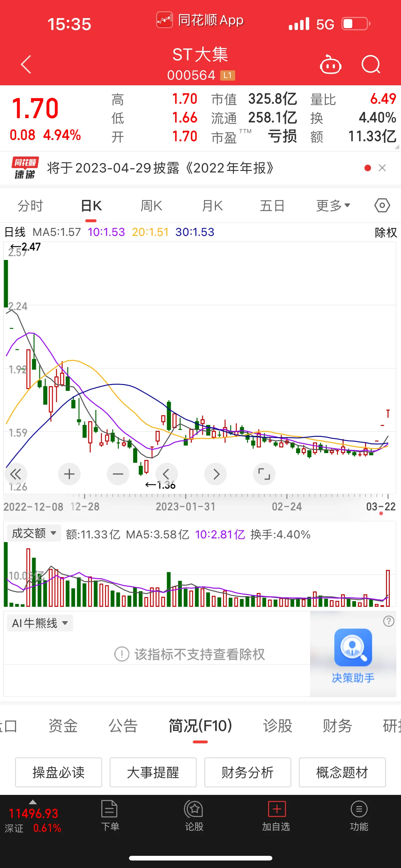
Task: Open the 资金 tab
Action: point(63,726)
